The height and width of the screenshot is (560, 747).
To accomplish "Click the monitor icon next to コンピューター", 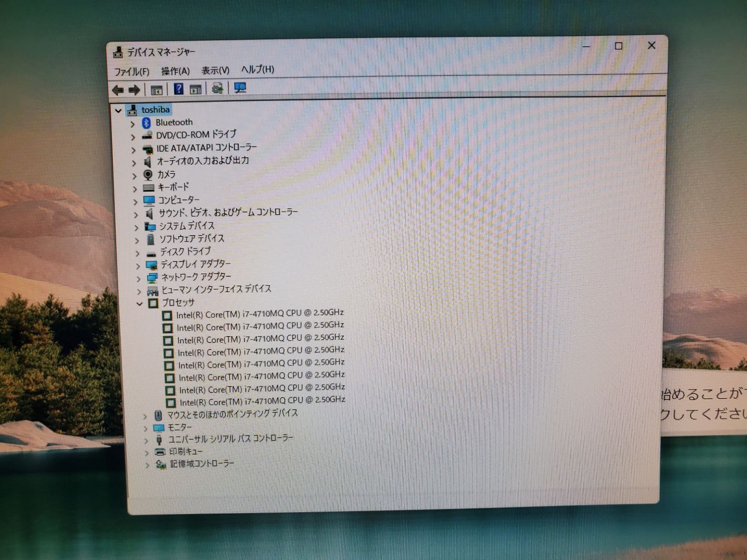I will click(149, 201).
